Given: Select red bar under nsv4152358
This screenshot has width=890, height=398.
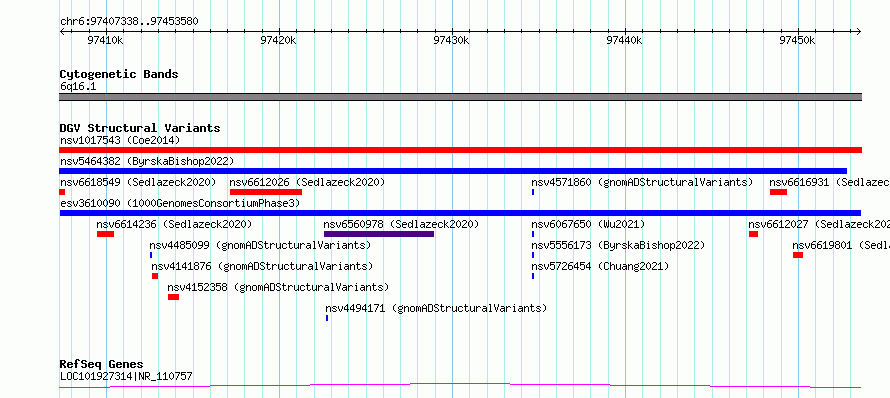Looking at the screenshot, I should click(x=174, y=297).
